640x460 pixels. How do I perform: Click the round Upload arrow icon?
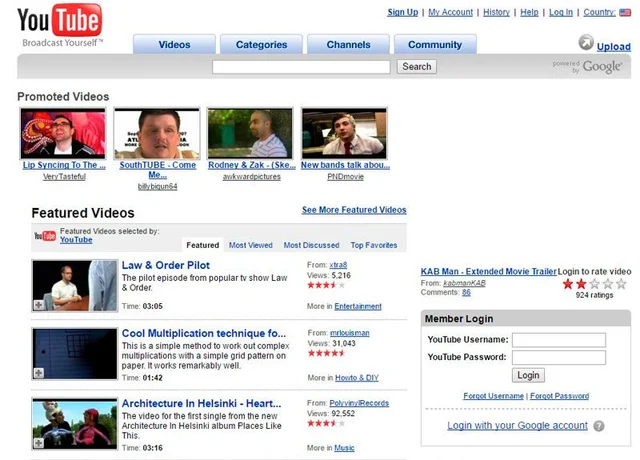click(x=586, y=42)
